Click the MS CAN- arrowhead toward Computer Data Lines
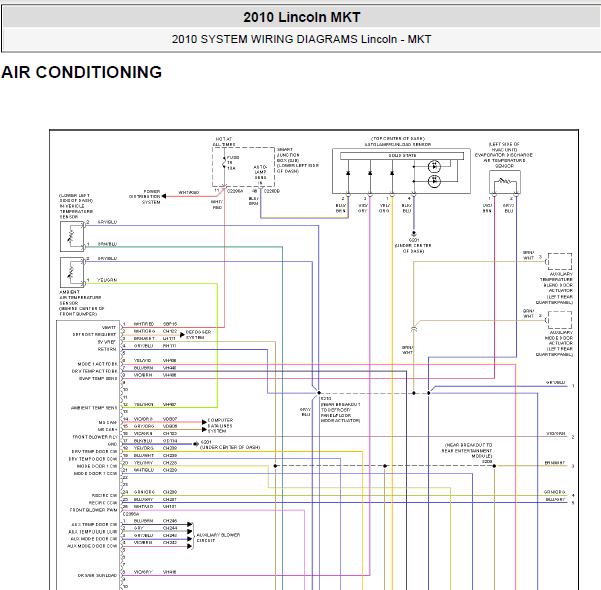 (x=204, y=422)
